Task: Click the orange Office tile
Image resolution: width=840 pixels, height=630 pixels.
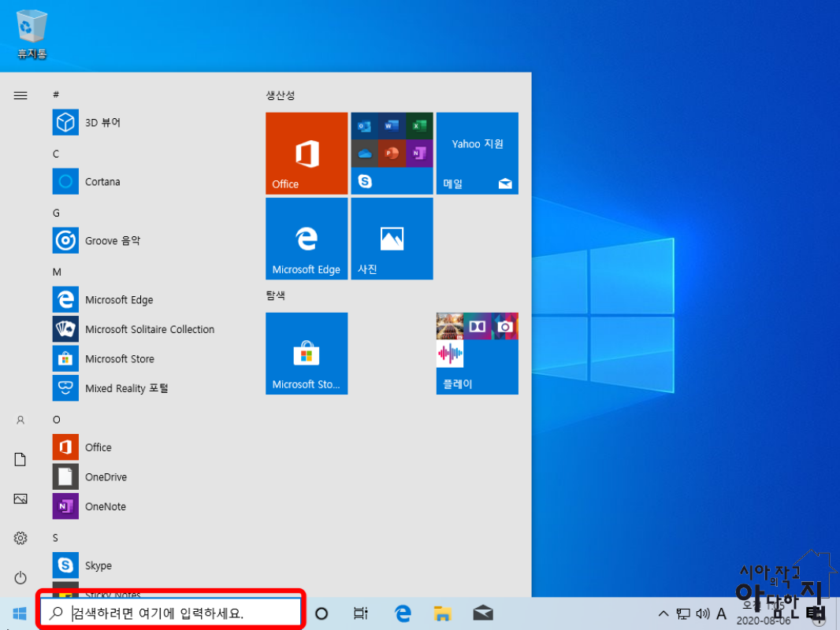Action: point(307,153)
